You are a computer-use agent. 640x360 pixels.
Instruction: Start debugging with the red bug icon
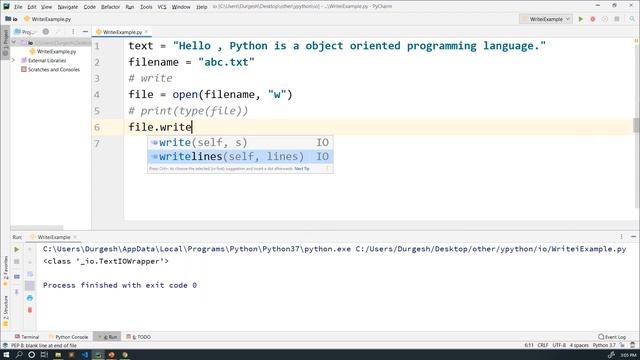click(593, 19)
